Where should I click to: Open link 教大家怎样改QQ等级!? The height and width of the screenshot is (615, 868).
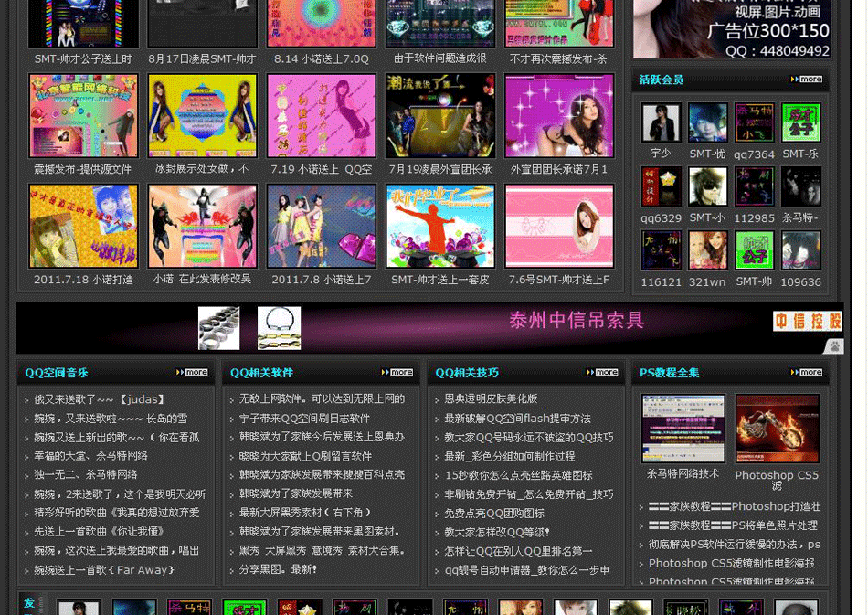[497, 532]
